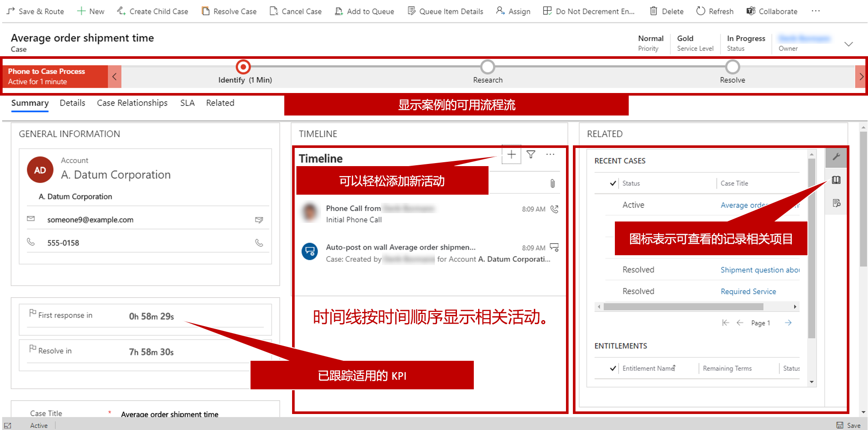This screenshot has height=430, width=868.
Task: Select the similar cases search icon
Action: point(836,202)
